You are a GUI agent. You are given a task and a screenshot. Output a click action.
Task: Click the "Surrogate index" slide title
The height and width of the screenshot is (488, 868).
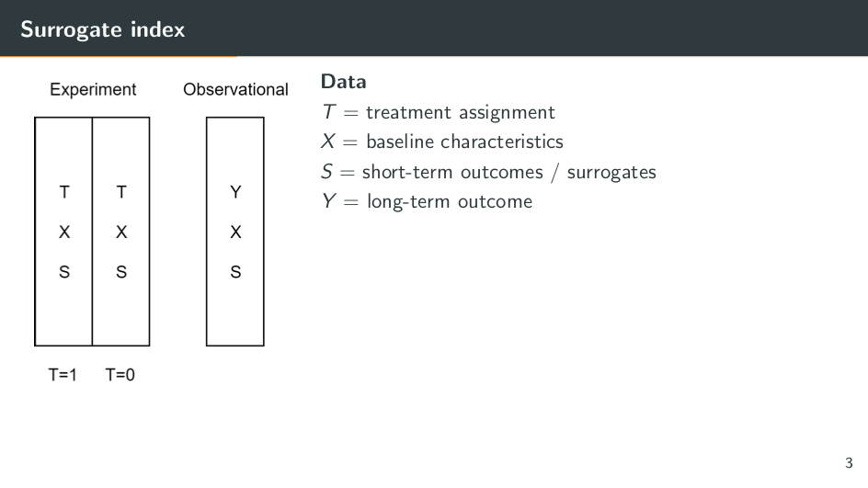point(102,29)
